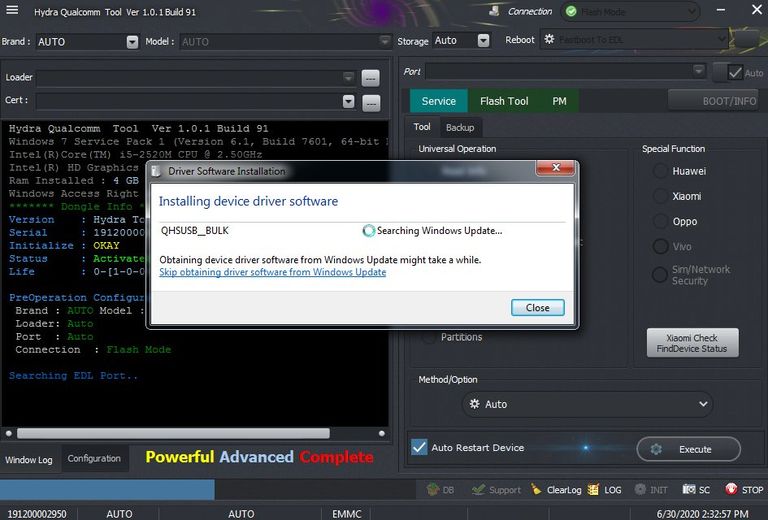Select Sim/Network Security option

click(x=660, y=275)
